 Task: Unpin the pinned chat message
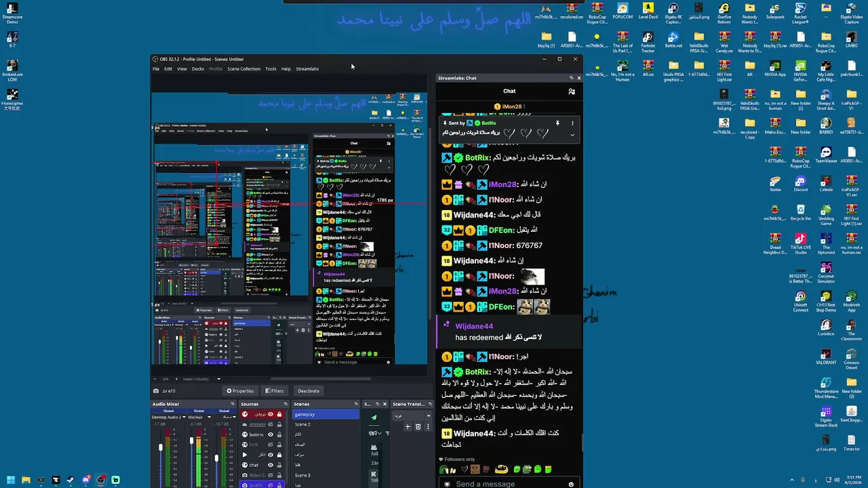[x=557, y=123]
